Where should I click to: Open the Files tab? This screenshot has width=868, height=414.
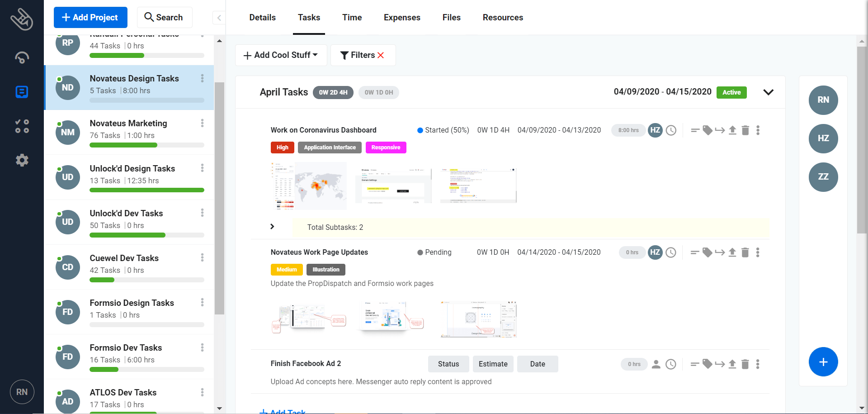point(451,18)
